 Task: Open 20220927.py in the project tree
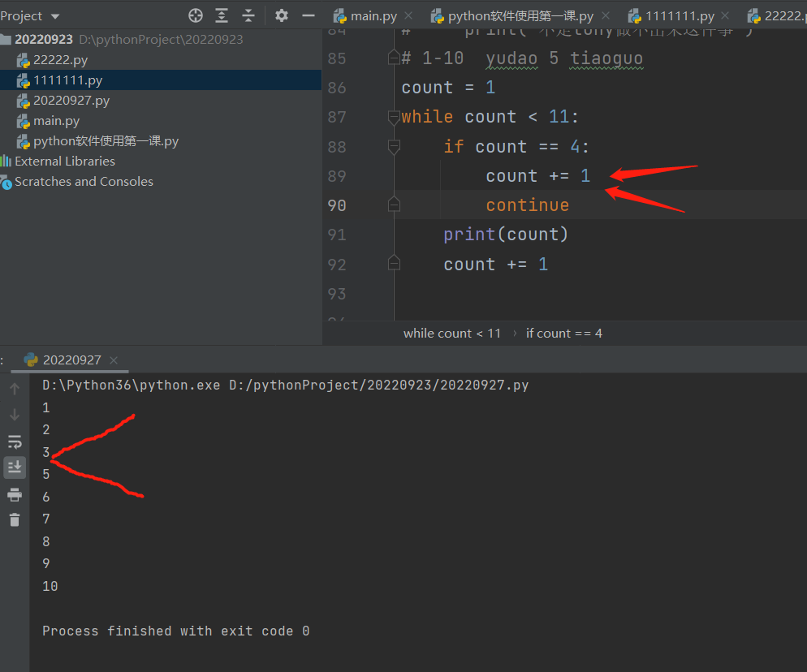point(71,101)
